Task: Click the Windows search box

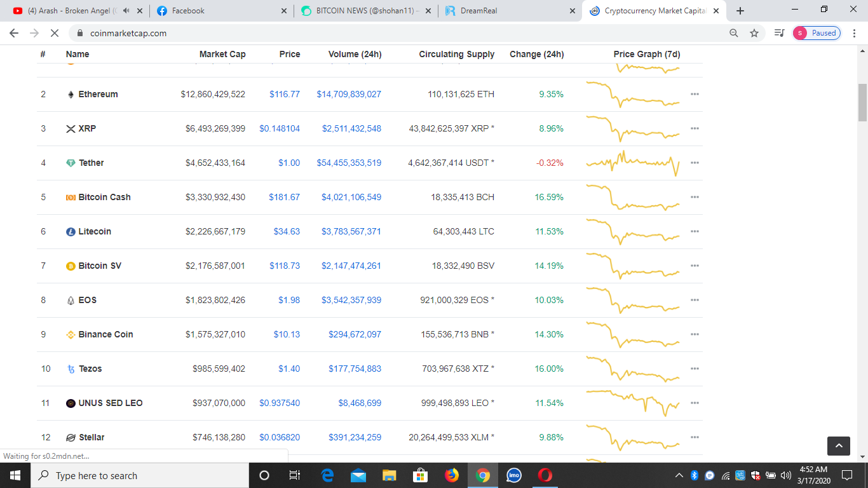Action: point(140,475)
